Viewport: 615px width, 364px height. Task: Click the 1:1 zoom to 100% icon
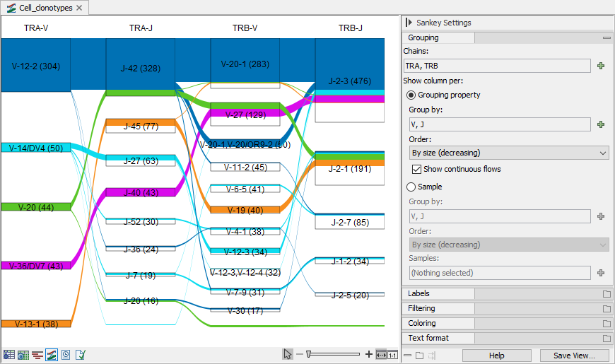click(x=392, y=354)
